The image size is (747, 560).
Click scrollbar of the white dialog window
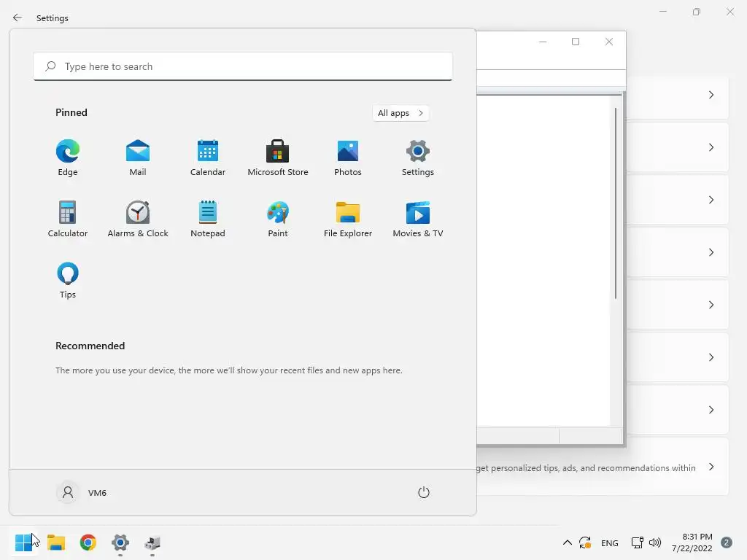616,203
